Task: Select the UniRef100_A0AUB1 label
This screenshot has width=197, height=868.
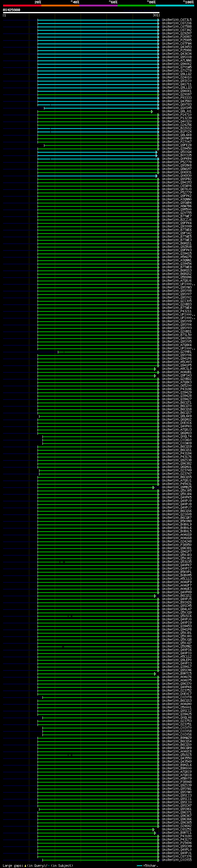Action: [177, 372]
